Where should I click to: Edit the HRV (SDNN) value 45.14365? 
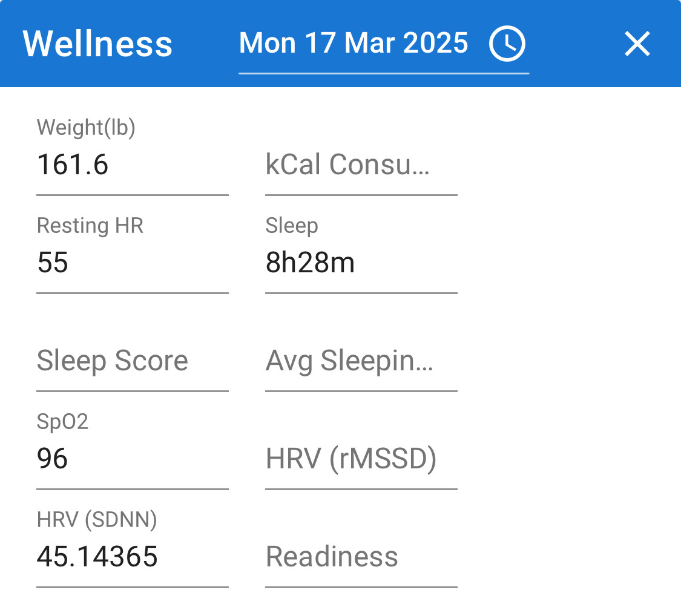(x=133, y=557)
